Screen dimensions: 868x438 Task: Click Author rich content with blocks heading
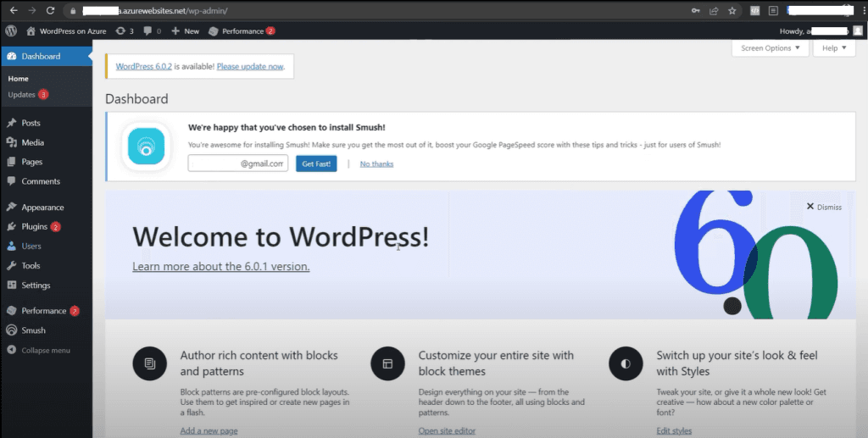point(259,363)
